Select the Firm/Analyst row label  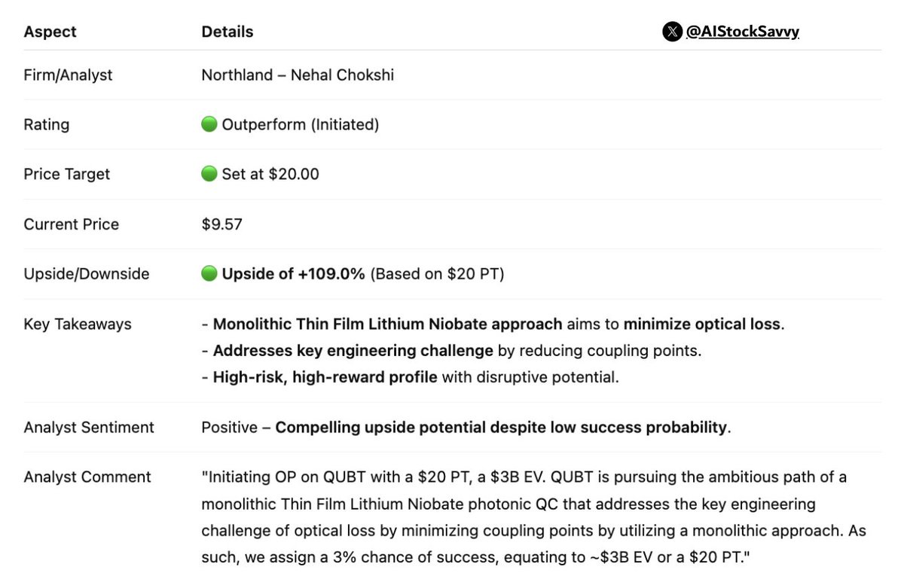click(x=68, y=75)
